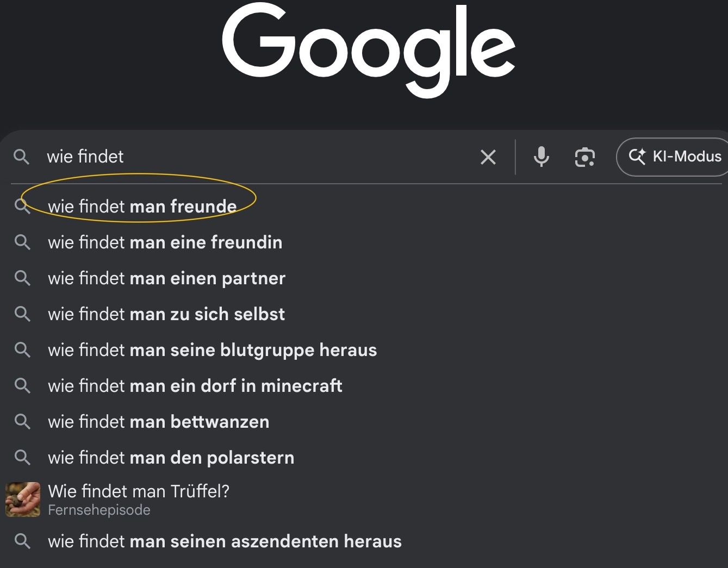This screenshot has width=728, height=568.
Task: Choose 'wie findet man ein dorf in minecraft'
Action: pyautogui.click(x=195, y=386)
